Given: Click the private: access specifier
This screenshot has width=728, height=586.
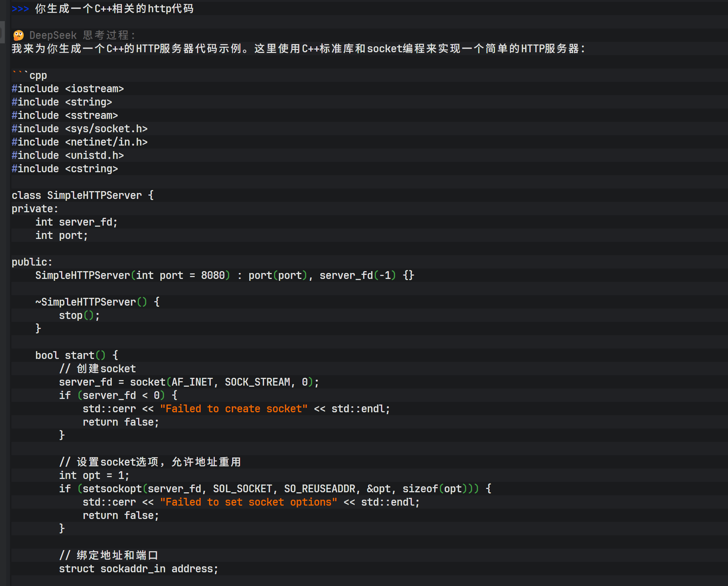Looking at the screenshot, I should [x=35, y=209].
